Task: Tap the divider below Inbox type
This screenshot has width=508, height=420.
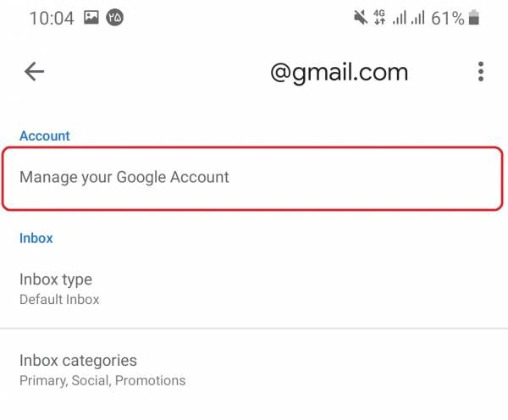Action: coord(254,329)
